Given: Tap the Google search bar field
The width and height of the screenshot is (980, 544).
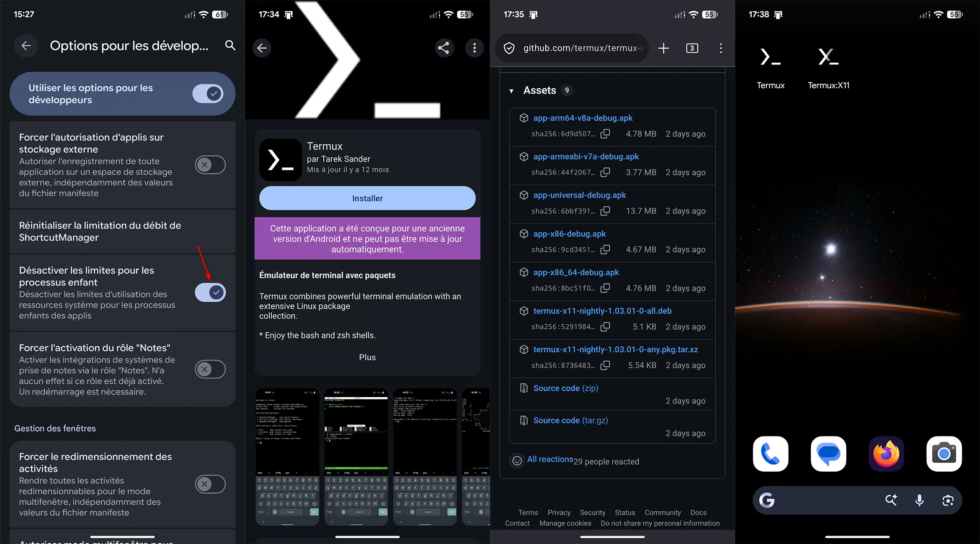Looking at the screenshot, I should [857, 500].
